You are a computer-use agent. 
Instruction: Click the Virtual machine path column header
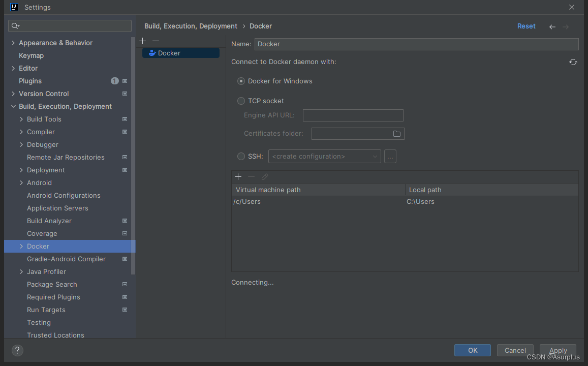click(318, 190)
